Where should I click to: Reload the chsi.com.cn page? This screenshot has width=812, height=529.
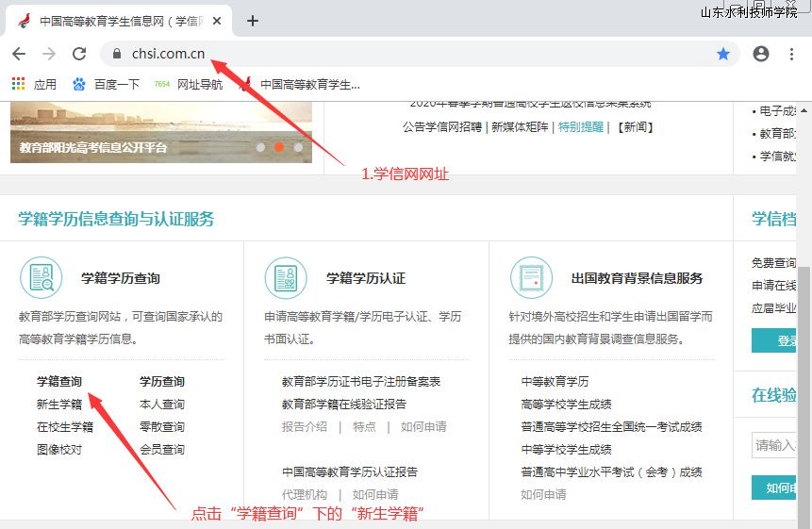[78, 54]
